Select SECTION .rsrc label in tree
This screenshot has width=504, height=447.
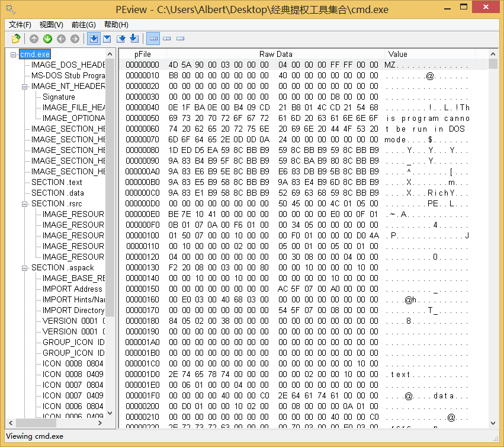[57, 204]
